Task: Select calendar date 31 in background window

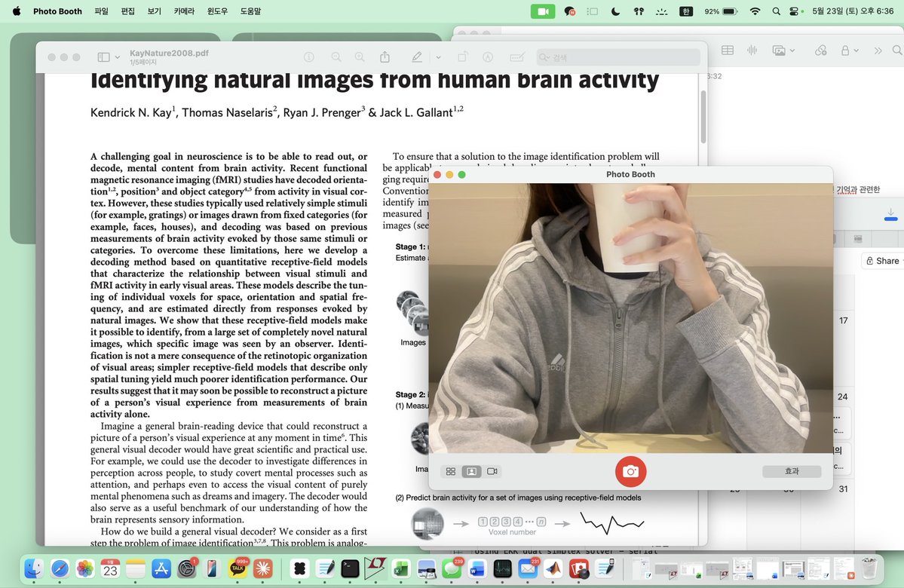Action: coord(844,488)
